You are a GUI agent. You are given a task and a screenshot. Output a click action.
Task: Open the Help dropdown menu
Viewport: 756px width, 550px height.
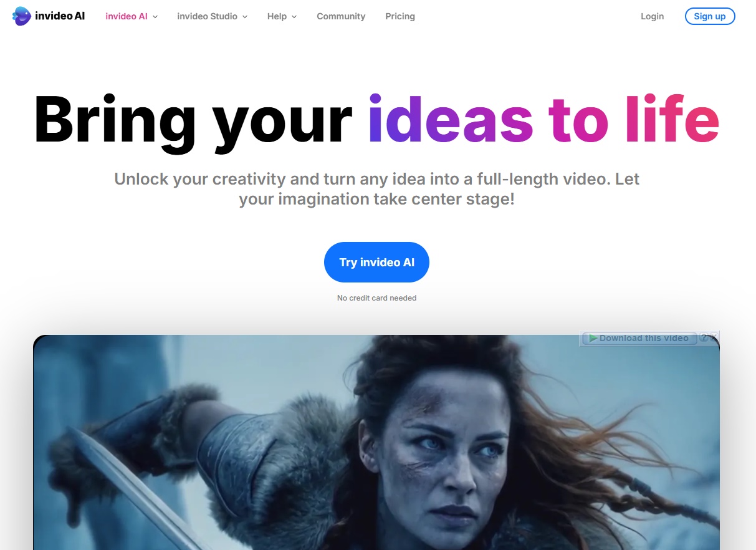[282, 16]
